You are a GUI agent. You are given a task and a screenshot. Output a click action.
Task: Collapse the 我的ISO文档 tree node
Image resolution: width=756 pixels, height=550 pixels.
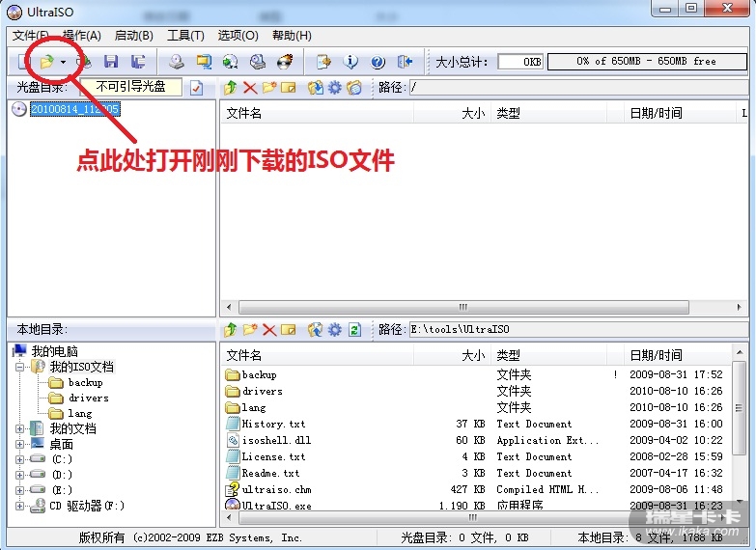click(x=19, y=368)
